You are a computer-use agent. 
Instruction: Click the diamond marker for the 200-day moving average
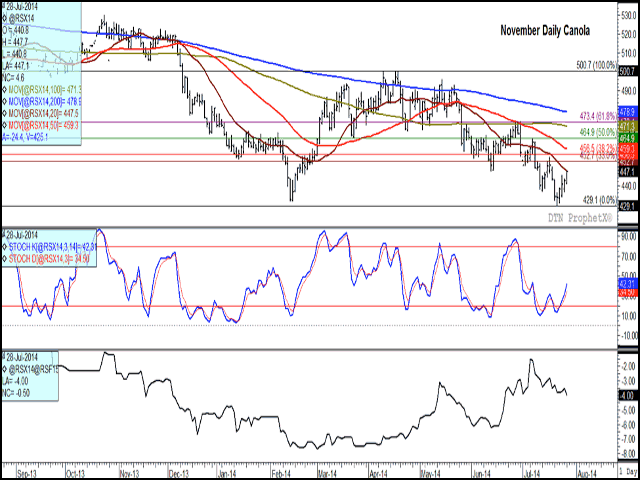coord(4,100)
